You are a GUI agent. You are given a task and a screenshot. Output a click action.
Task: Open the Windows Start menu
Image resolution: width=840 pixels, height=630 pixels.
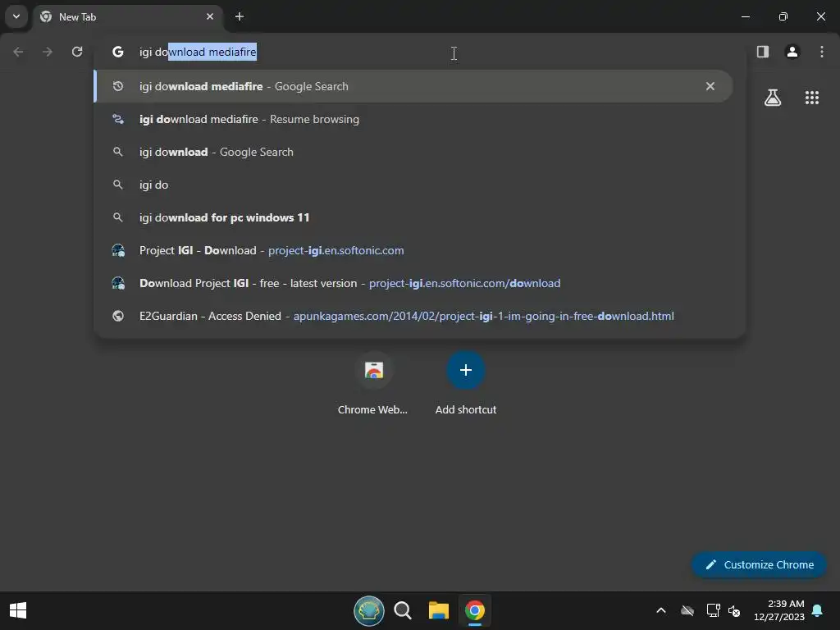pos(18,610)
